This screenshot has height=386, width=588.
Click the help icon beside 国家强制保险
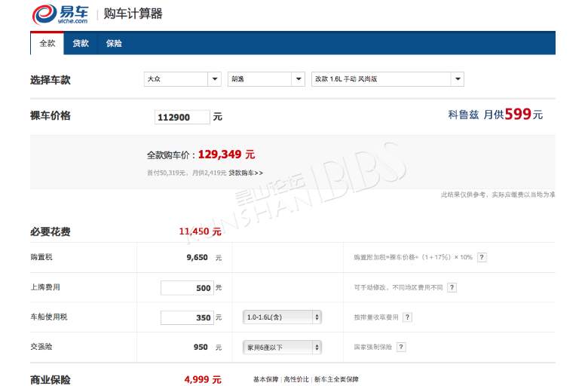(x=401, y=347)
